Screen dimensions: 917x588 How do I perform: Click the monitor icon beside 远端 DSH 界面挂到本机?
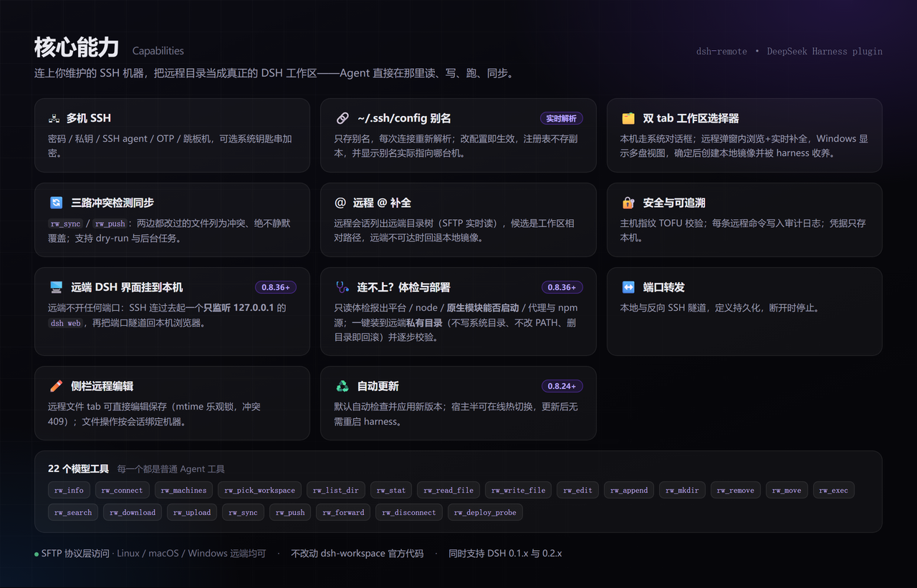click(x=56, y=287)
